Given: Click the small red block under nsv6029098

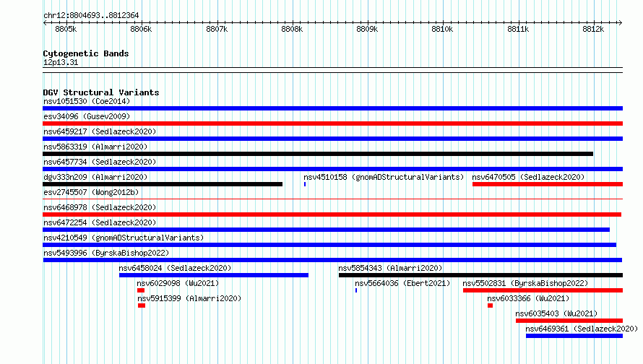Looking at the screenshot, I should point(141,290).
